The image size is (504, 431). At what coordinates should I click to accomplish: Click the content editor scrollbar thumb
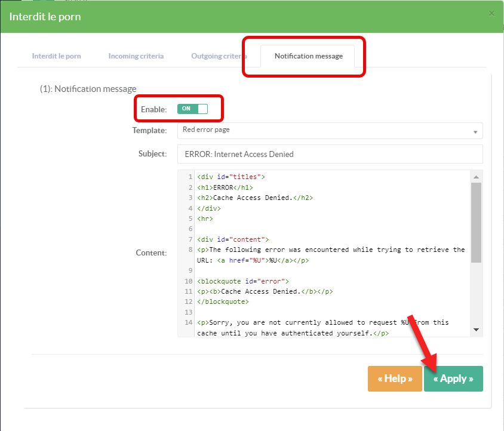click(x=476, y=222)
